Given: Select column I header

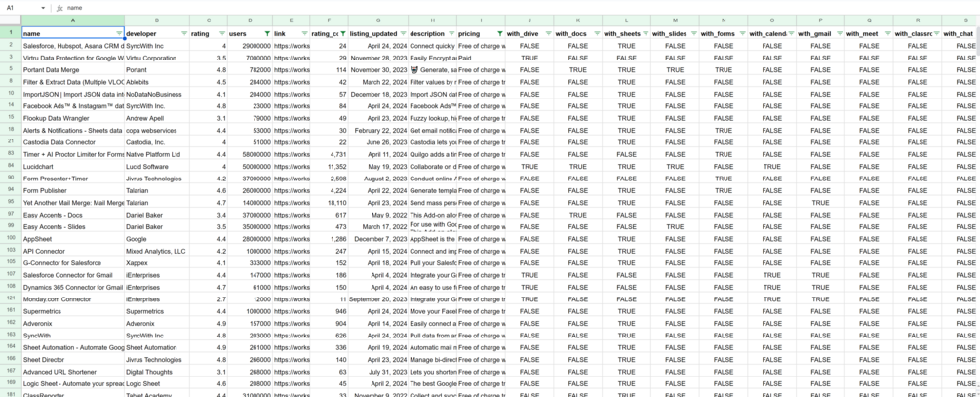Looking at the screenshot, I should [x=481, y=20].
